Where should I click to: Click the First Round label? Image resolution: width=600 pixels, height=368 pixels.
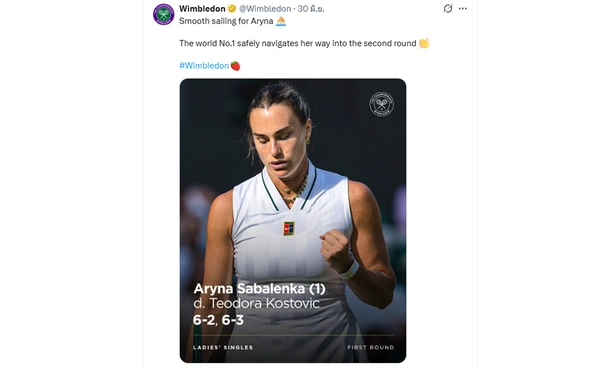coord(371,347)
